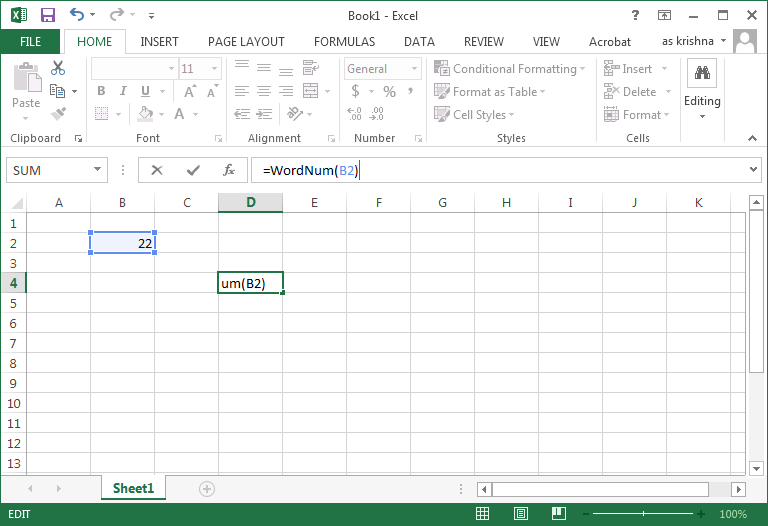Screen dimensions: 768x526
Task: Click the Format cells button
Action: point(637,115)
